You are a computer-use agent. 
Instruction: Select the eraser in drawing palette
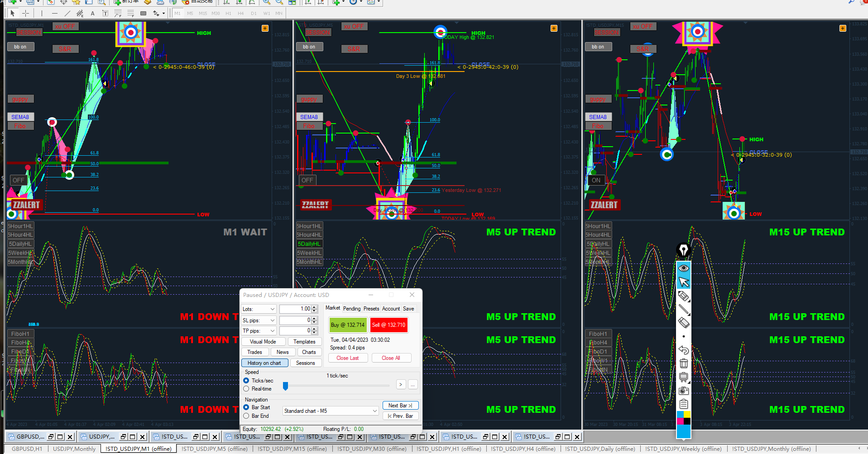point(683,323)
